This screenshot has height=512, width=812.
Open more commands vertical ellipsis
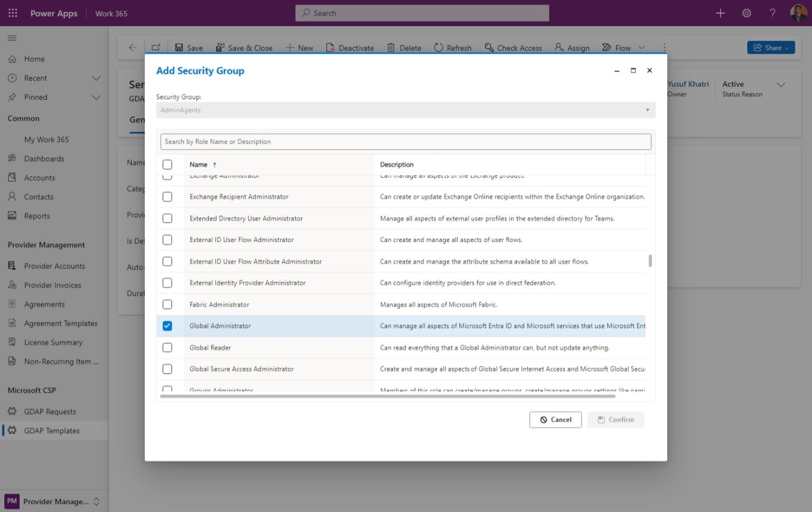664,48
